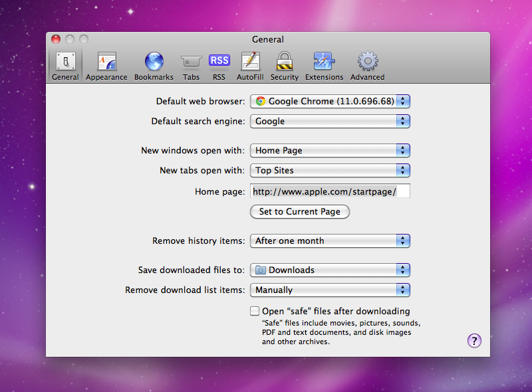Click the purple help question mark button
532x392 pixels.
(x=474, y=340)
